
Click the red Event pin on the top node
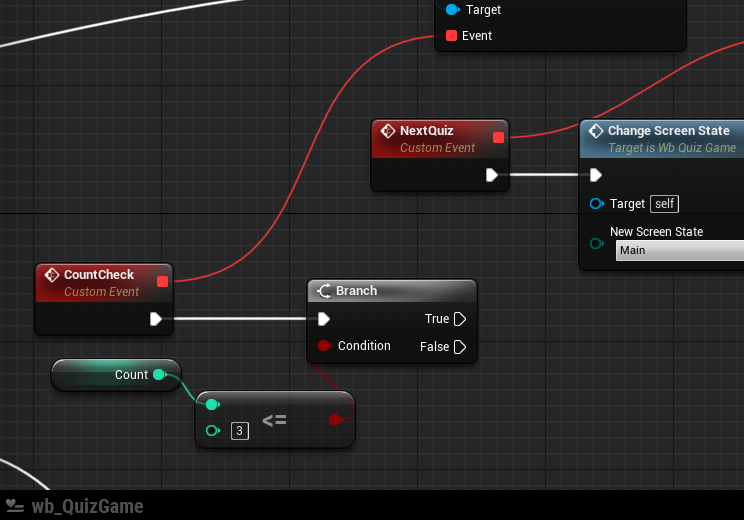point(451,36)
